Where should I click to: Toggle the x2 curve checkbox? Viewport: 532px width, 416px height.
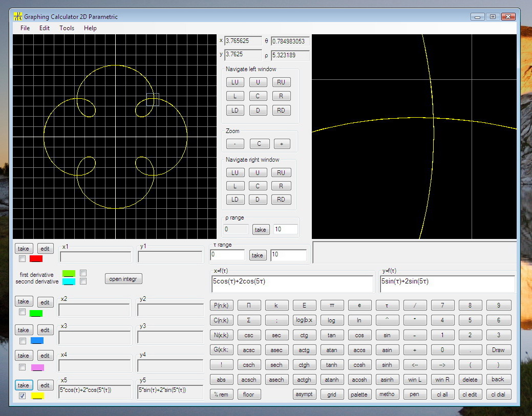23,312
